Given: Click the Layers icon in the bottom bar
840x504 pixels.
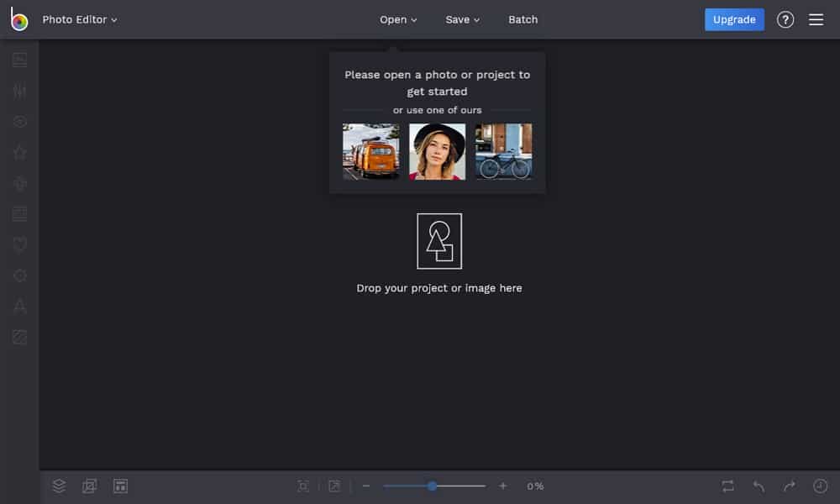Looking at the screenshot, I should coord(58,486).
